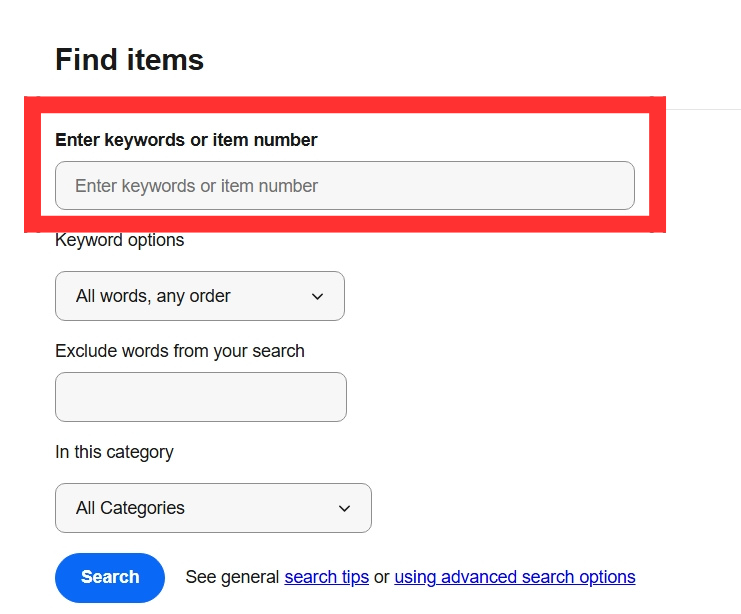
Task: Click the 'Enter keywords or item number' bold label
Action: click(186, 140)
